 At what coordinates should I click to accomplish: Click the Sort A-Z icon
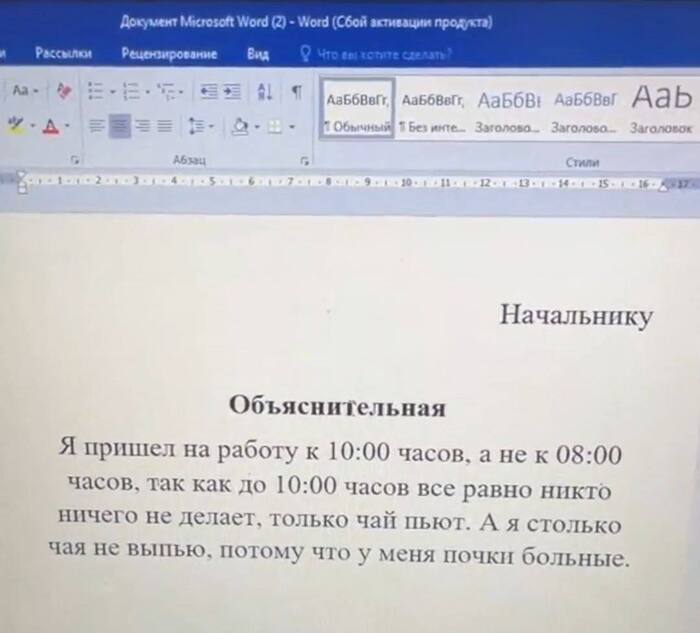265,92
